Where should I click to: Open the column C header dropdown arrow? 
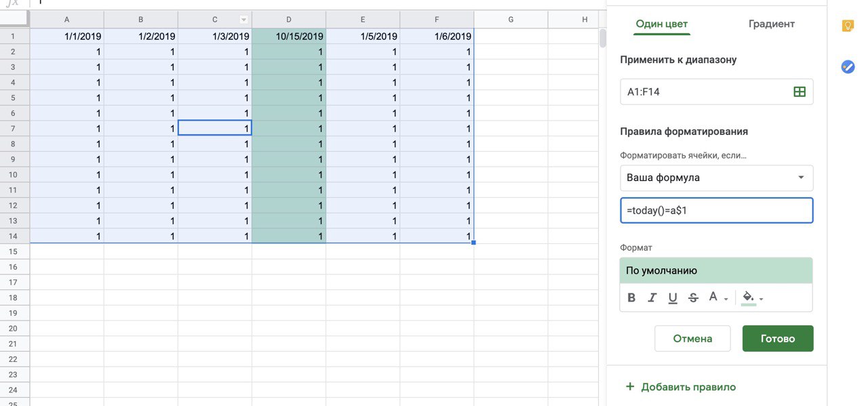pos(243,20)
